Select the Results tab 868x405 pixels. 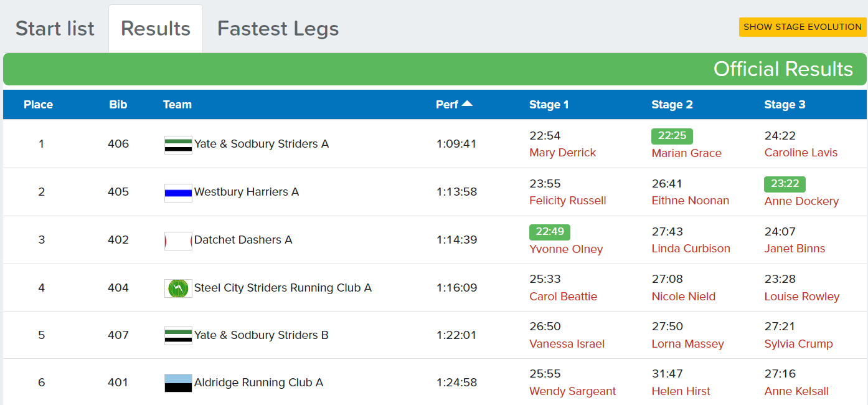click(x=155, y=27)
